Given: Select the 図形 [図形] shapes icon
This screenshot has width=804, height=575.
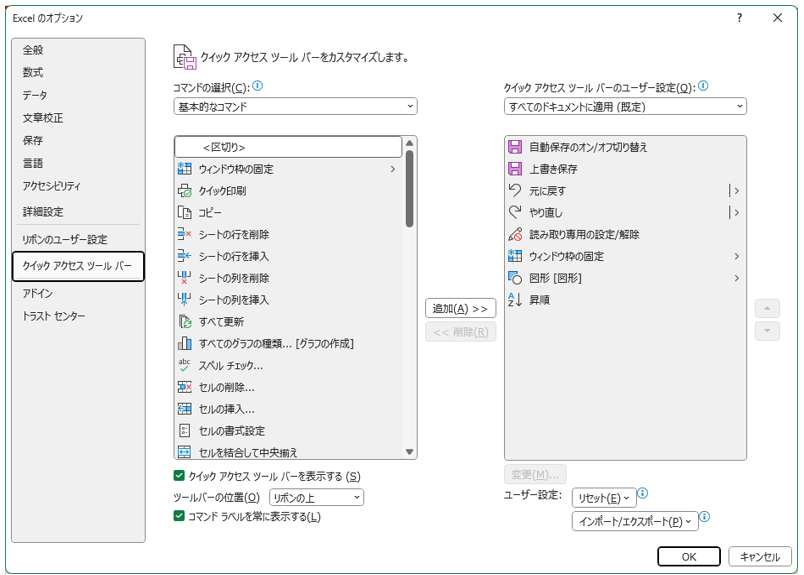Looking at the screenshot, I should 515,278.
